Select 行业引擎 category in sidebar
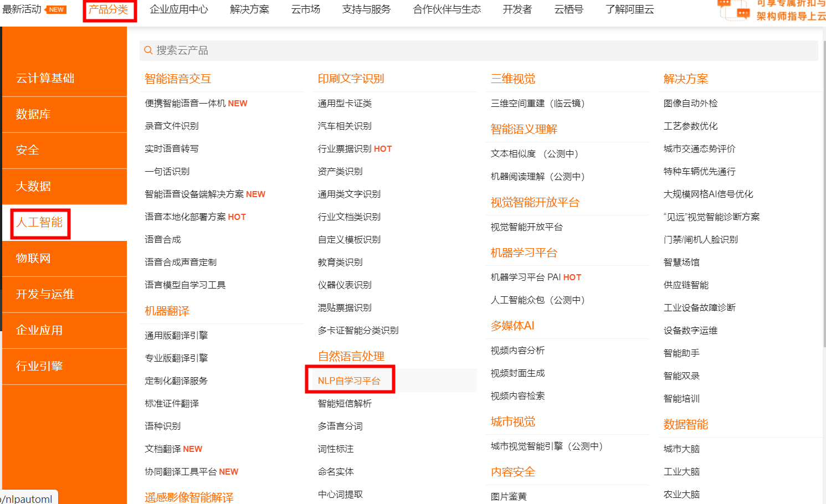826x504 pixels. [64, 366]
